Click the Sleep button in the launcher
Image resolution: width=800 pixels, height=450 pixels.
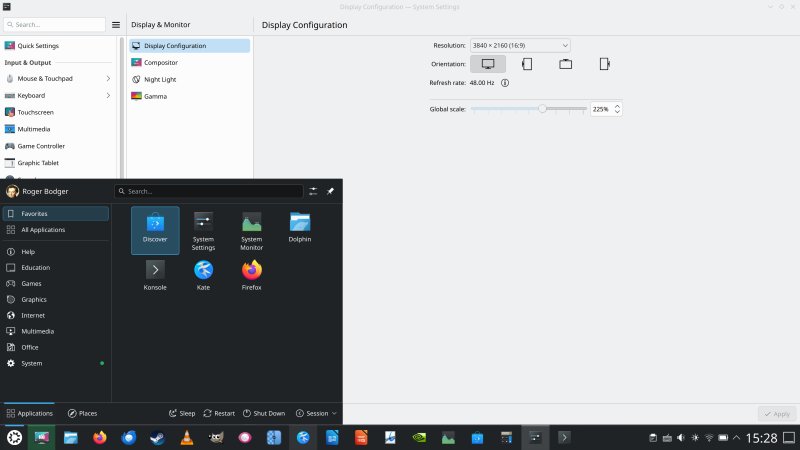[182, 413]
